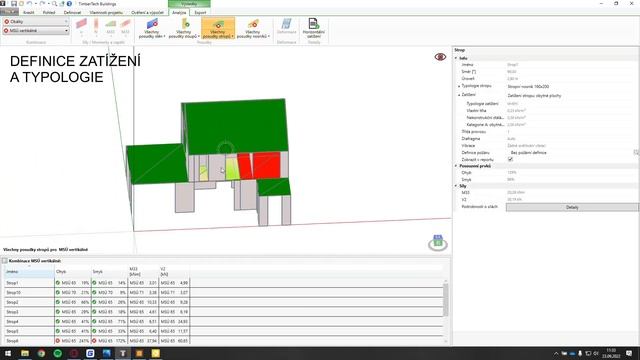
Task: Click the undo arrow in quick access toolbar
Action: pyautogui.click(x=29, y=4)
